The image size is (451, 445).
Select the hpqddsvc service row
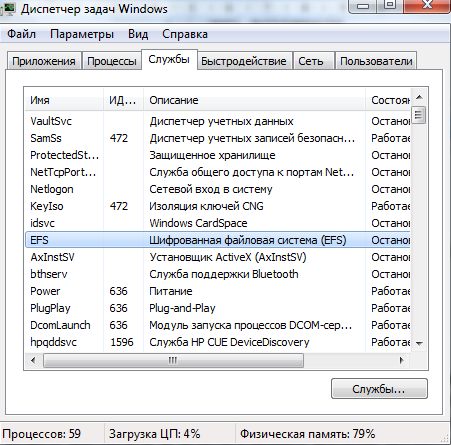[x=218, y=342]
